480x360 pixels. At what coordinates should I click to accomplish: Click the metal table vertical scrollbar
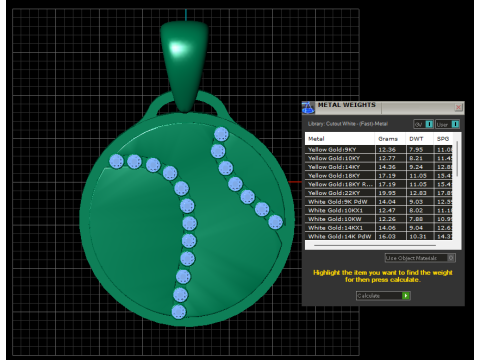(x=457, y=159)
